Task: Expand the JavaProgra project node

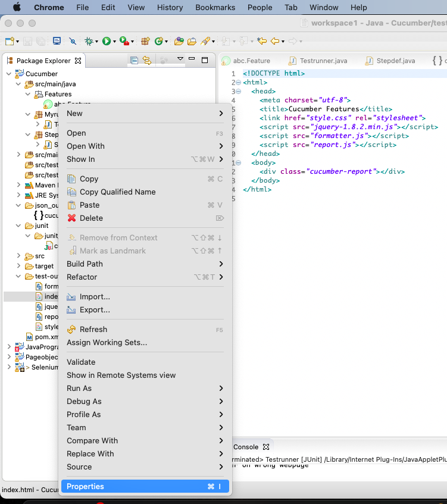Action: tap(9, 346)
